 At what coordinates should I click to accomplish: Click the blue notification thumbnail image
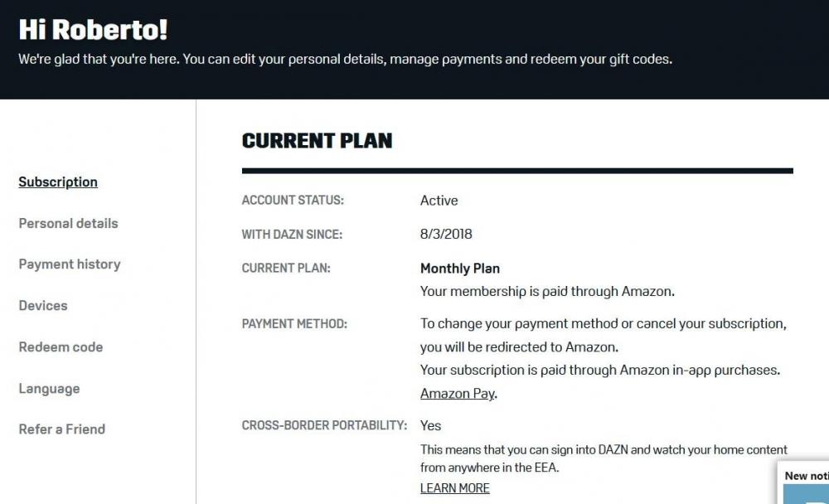[x=806, y=495]
